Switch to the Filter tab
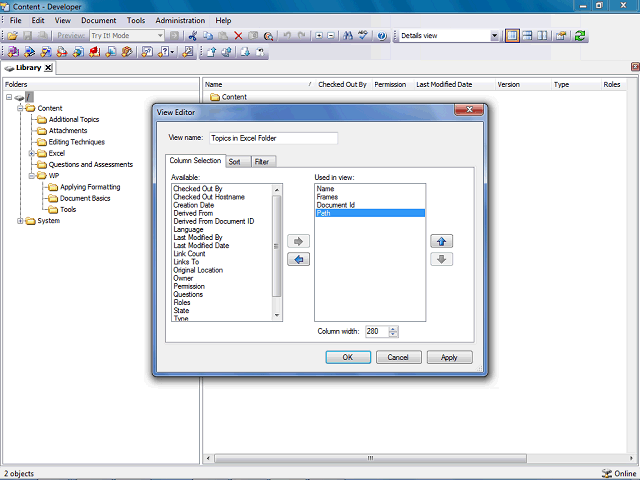Screen dimensions: 640x480 coord(263,162)
